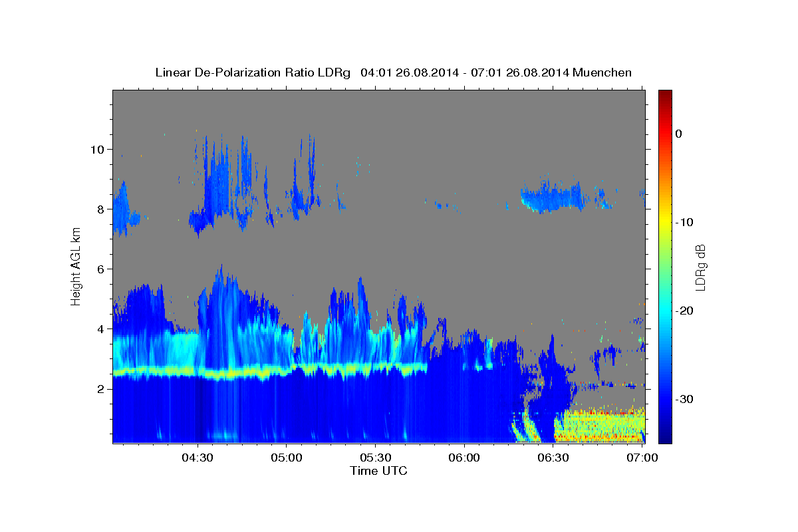Click the yellow-red noisy patch near 06:45
798x532 pixels.
[x=599, y=426]
